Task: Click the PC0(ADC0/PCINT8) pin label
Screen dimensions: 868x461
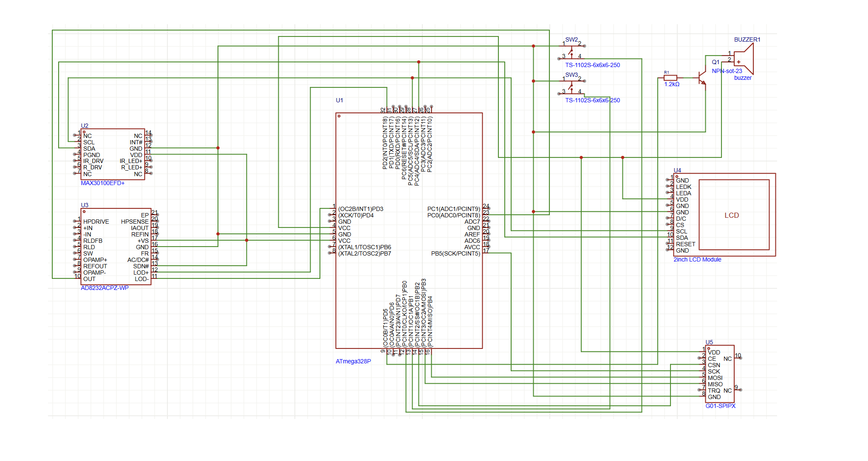Action: coord(454,215)
